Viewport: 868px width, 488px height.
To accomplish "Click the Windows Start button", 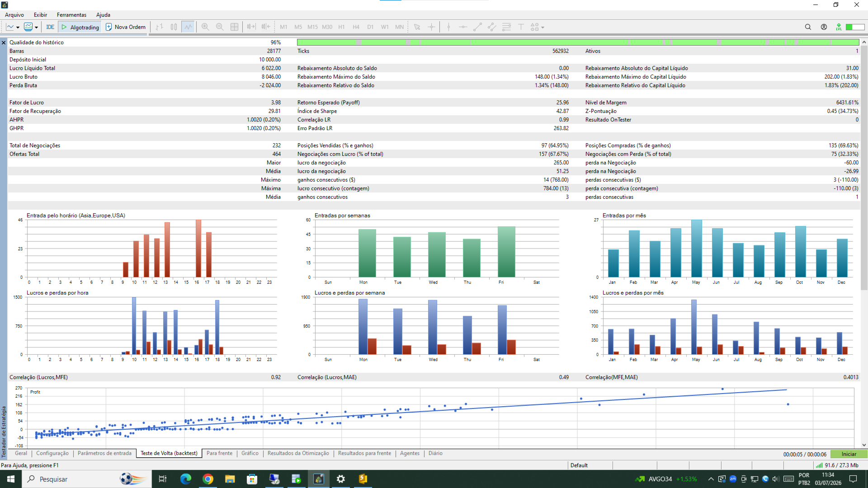I will (11, 479).
